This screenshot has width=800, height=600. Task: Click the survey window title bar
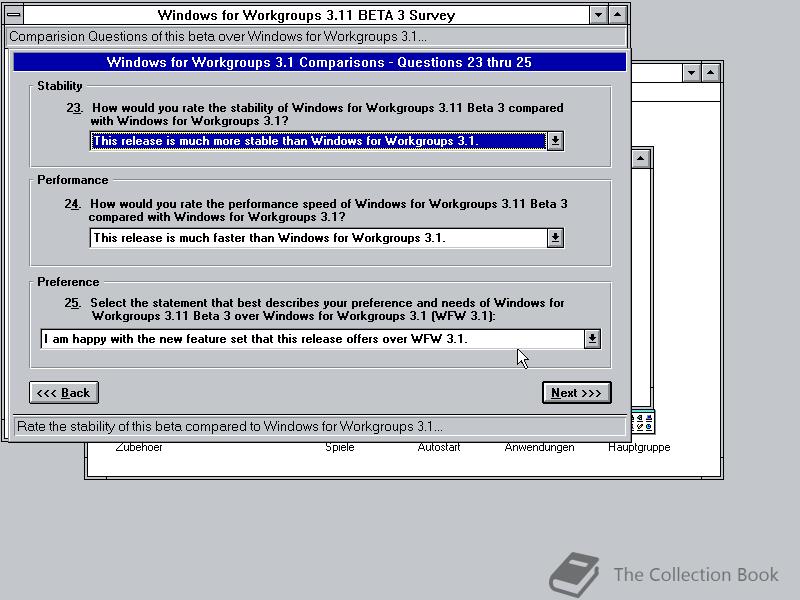(x=306, y=15)
